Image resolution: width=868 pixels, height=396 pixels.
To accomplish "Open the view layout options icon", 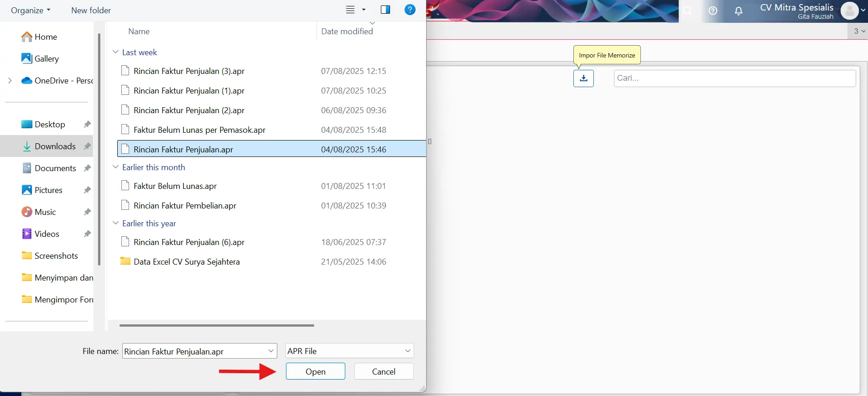I will pyautogui.click(x=351, y=10).
